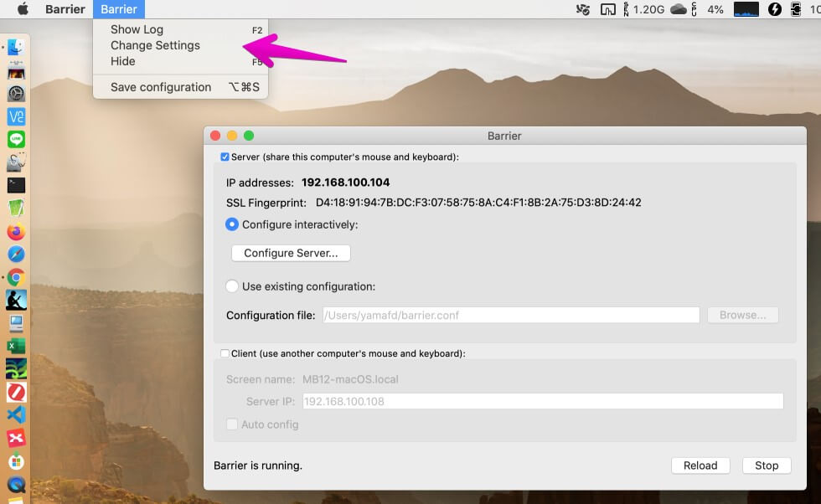
Task: Click the 'Barrier is running.' status text
Action: click(x=258, y=465)
